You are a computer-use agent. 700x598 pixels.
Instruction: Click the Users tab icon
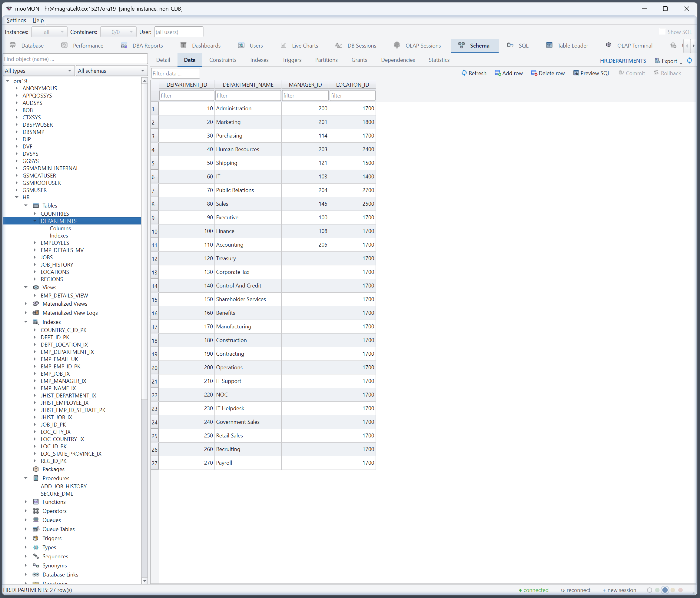click(241, 45)
